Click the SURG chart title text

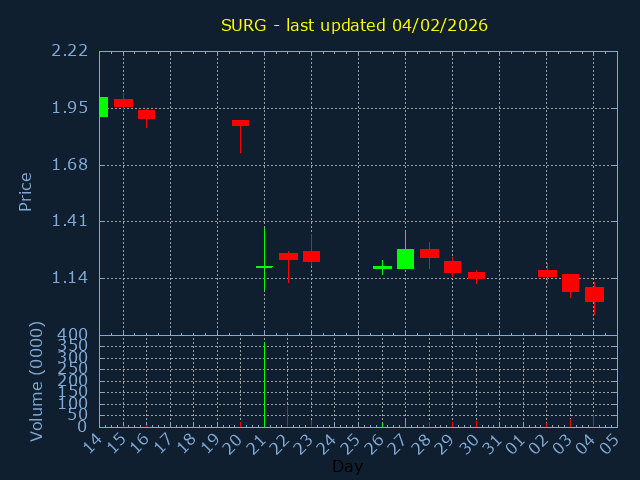354,25
